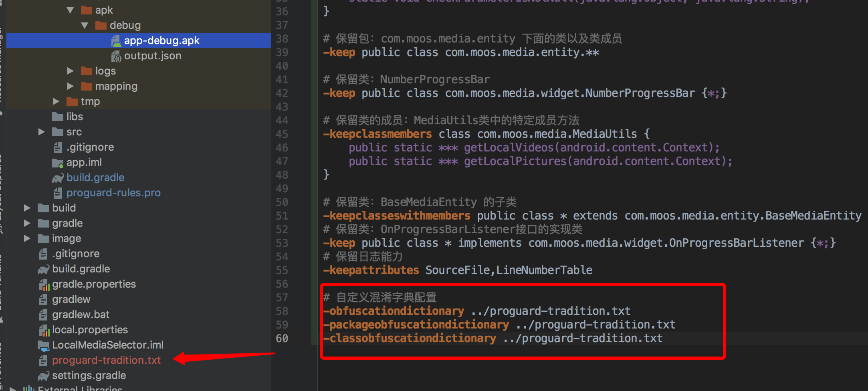Expand the build folder arrow
This screenshot has height=391, width=868.
point(27,208)
